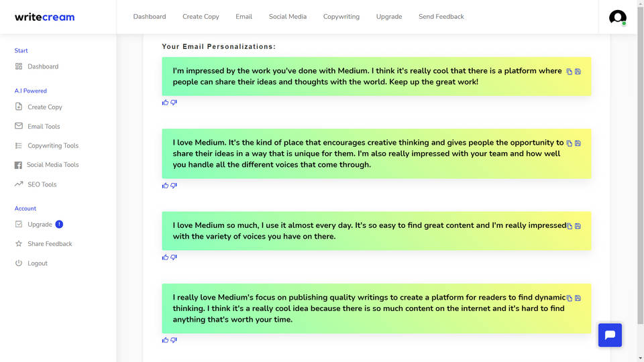Thumbs down the second personalization result
Viewport: 644px width, 362px height.
point(174,186)
